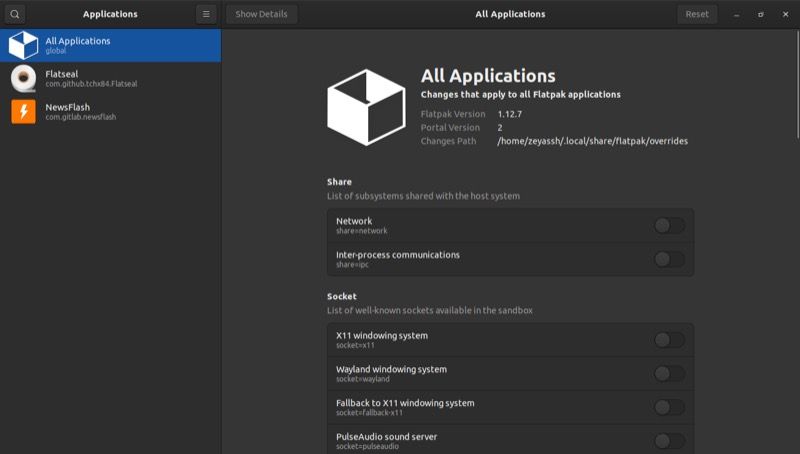The width and height of the screenshot is (800, 454).
Task: Enable X11 windowing system socket
Action: [669, 340]
